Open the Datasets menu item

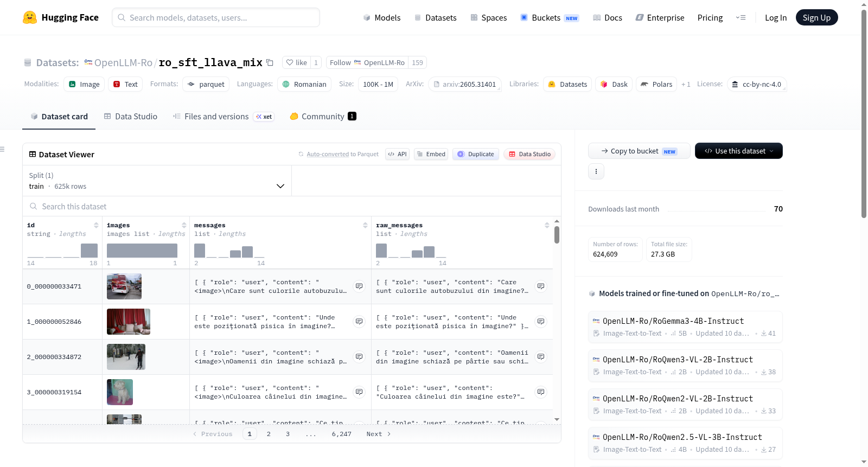[436, 17]
